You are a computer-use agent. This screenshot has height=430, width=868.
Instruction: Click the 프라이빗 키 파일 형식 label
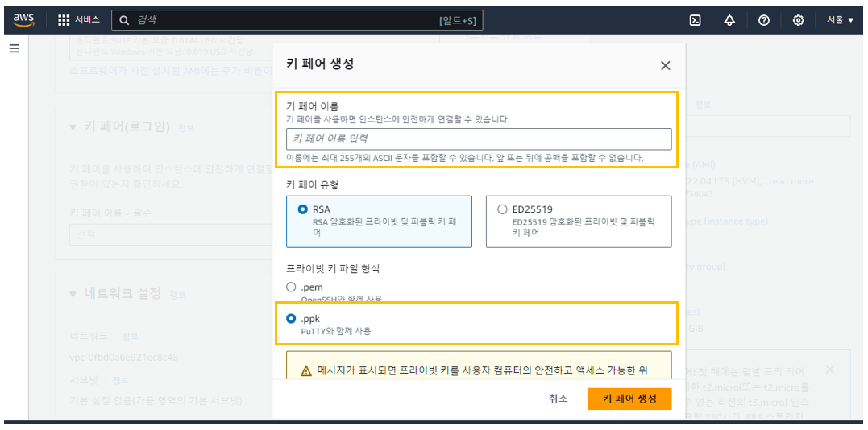pos(333,268)
